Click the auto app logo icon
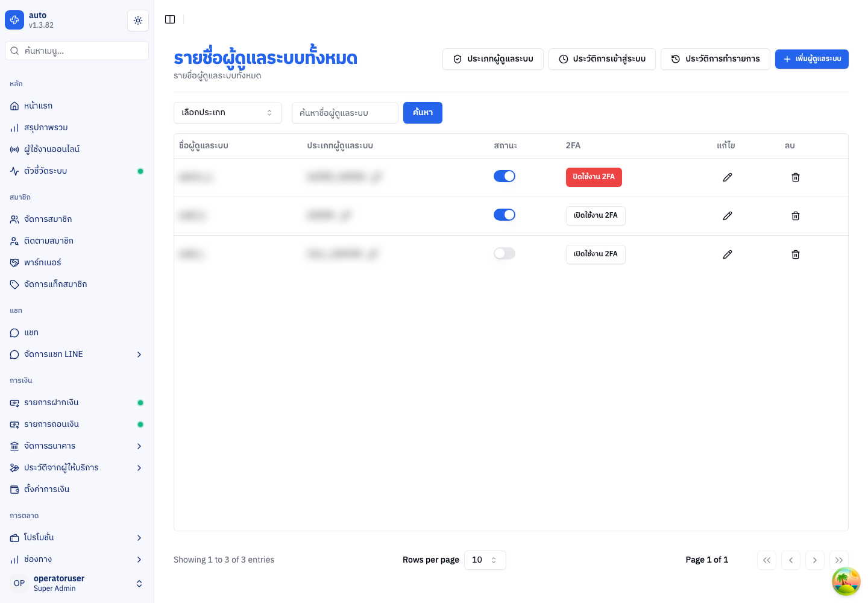 coord(14,20)
